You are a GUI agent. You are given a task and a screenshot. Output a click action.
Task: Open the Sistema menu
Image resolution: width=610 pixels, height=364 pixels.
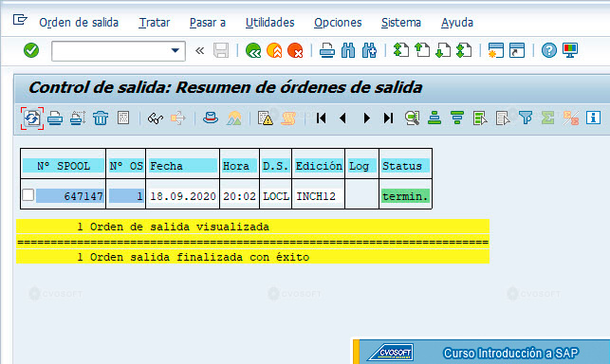pyautogui.click(x=401, y=23)
